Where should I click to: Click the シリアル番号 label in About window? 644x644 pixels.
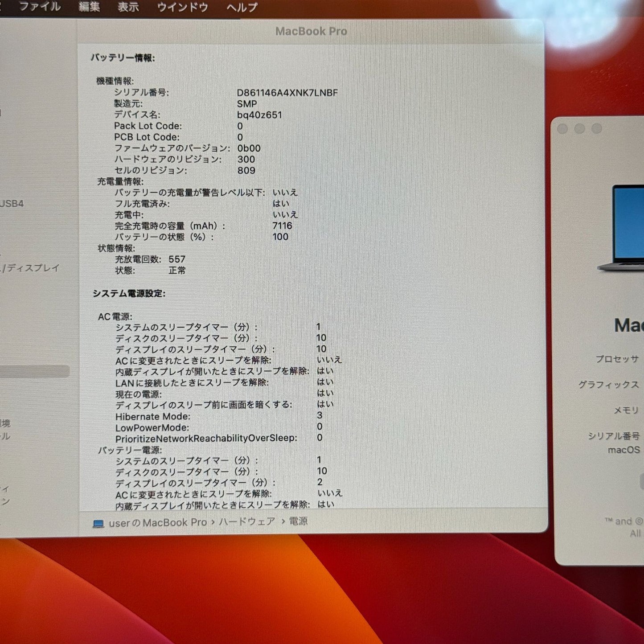pos(614,436)
